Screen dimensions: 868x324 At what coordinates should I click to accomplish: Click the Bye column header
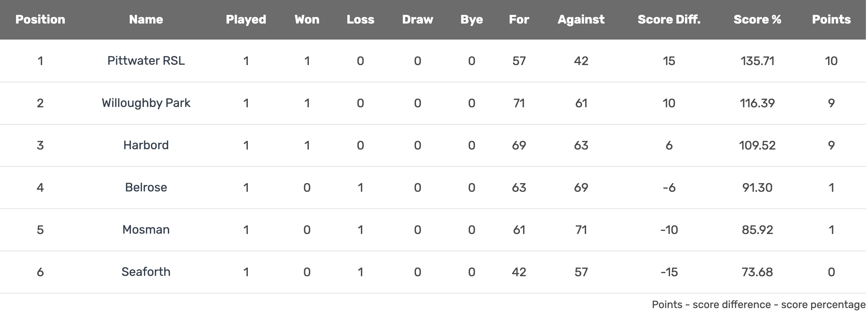471,19
